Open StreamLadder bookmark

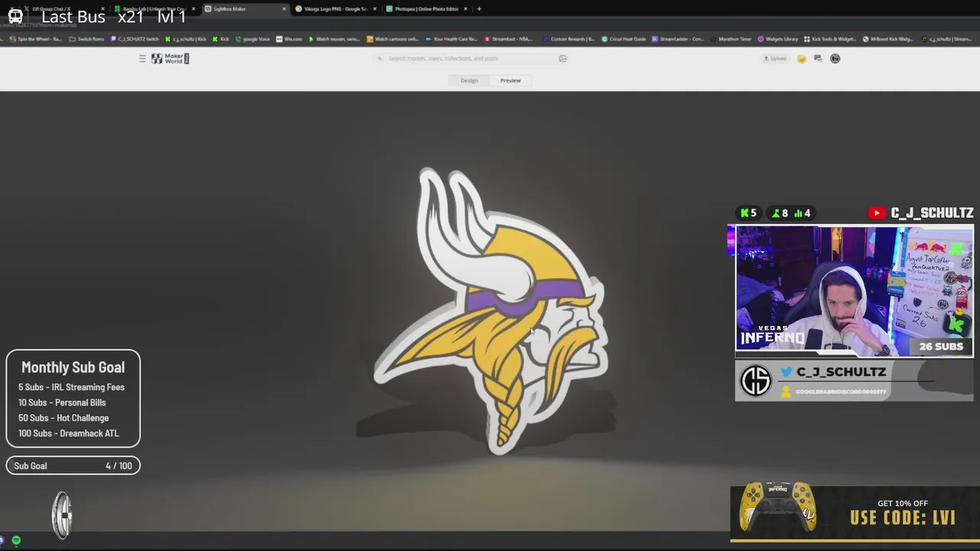coord(678,39)
